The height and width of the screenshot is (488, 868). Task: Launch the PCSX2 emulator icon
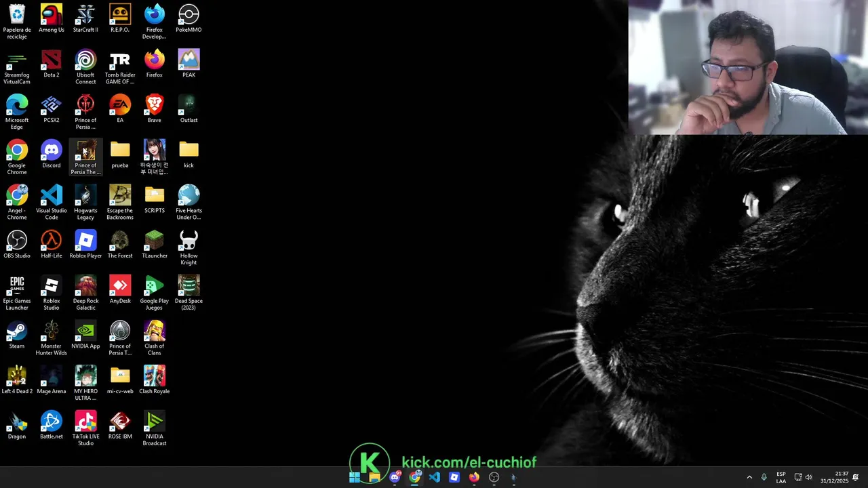[52, 109]
